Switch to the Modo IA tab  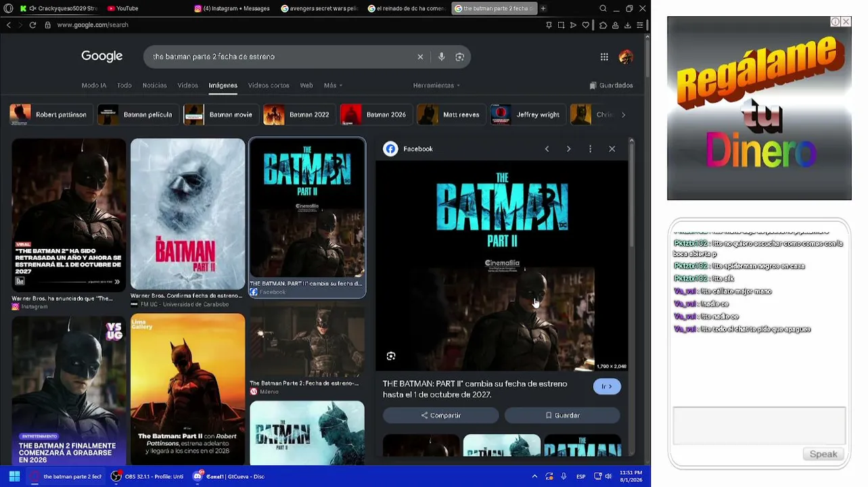click(94, 85)
